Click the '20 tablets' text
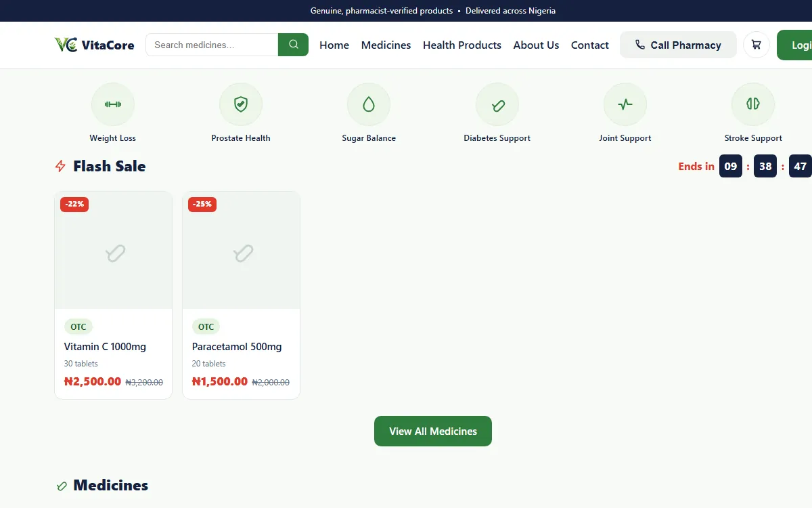This screenshot has height=508, width=812. coord(209,364)
